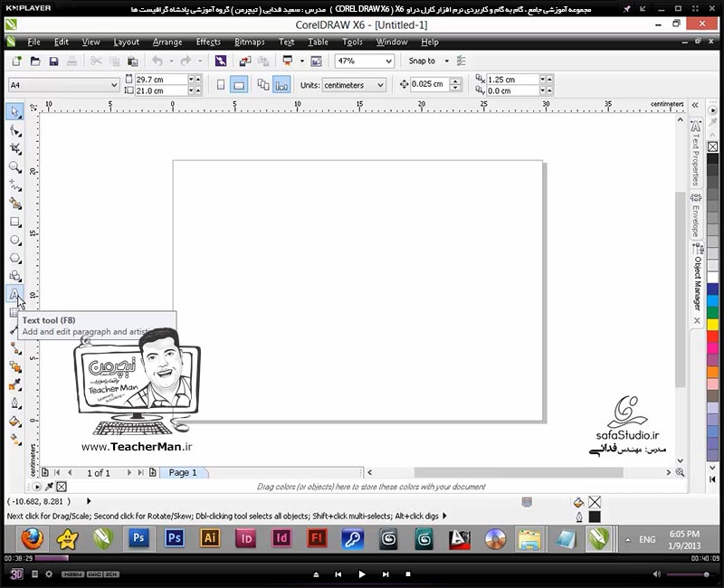Screen dimensions: 724x588
Task: Select the Outline Pen tool
Action: (14, 403)
